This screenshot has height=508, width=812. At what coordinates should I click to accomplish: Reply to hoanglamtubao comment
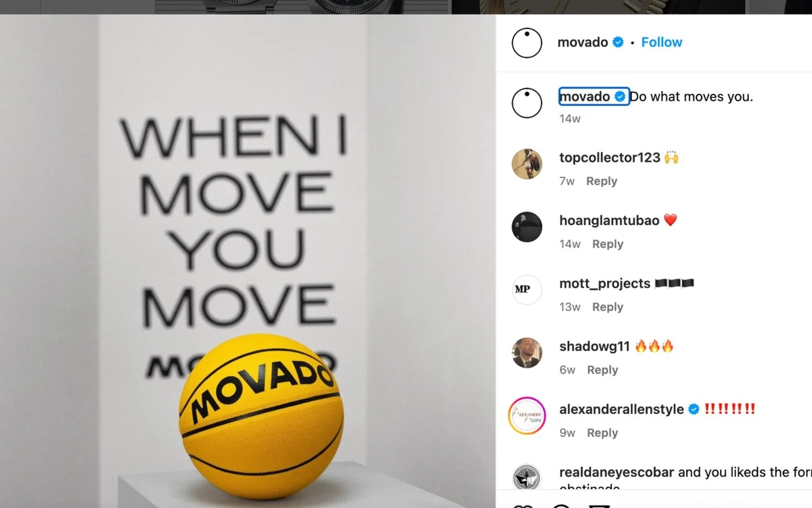pyautogui.click(x=608, y=244)
